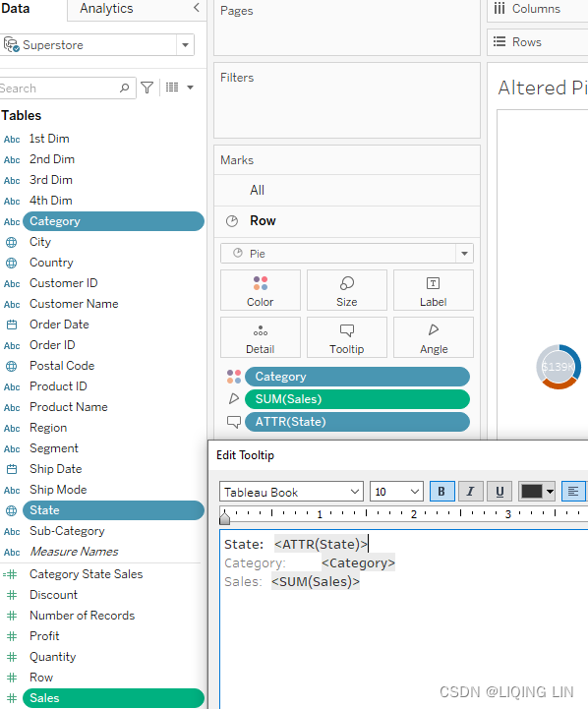Click the donut chart mark showing $139K

559,367
